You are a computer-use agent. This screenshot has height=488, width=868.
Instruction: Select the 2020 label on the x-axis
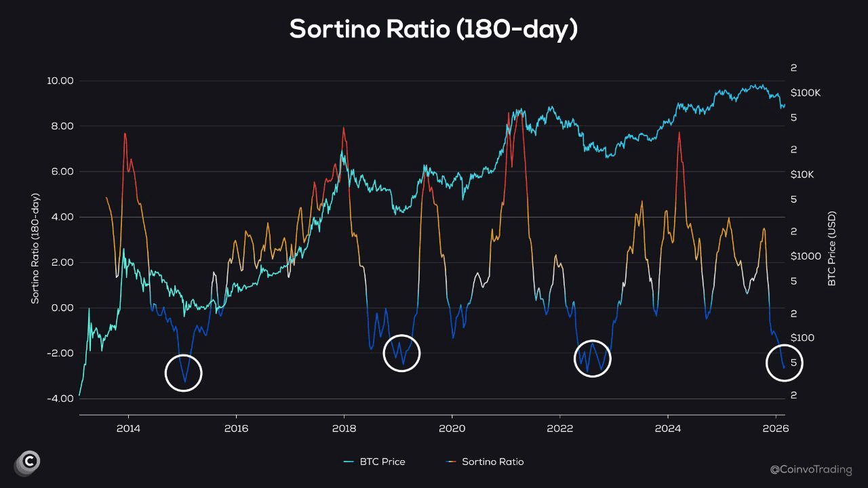[452, 428]
